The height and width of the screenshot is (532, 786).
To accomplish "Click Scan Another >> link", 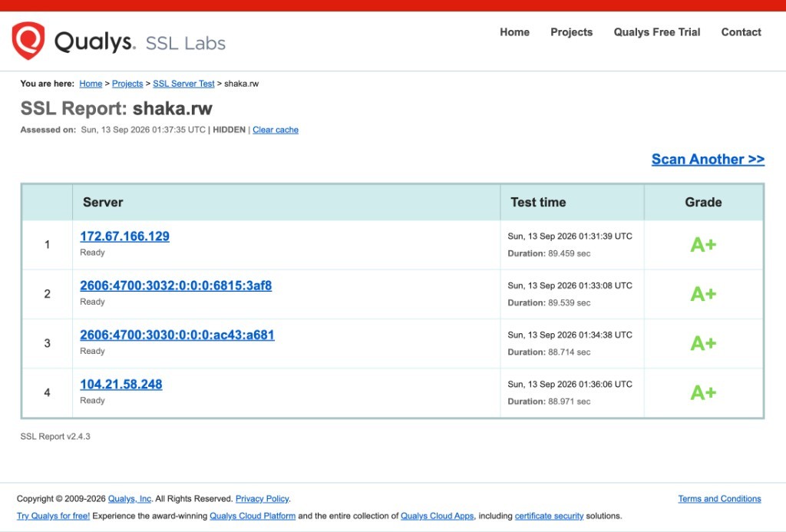I will point(708,160).
